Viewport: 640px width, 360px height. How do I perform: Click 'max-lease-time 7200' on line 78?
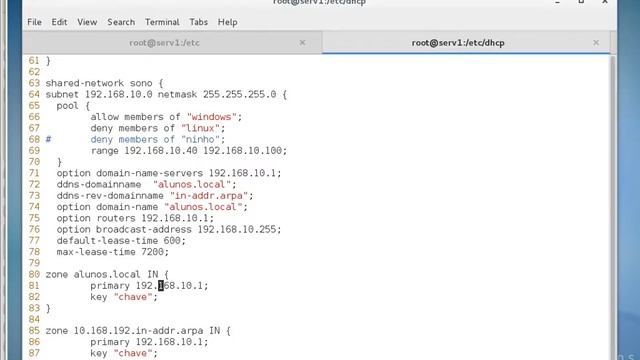[x=110, y=252]
